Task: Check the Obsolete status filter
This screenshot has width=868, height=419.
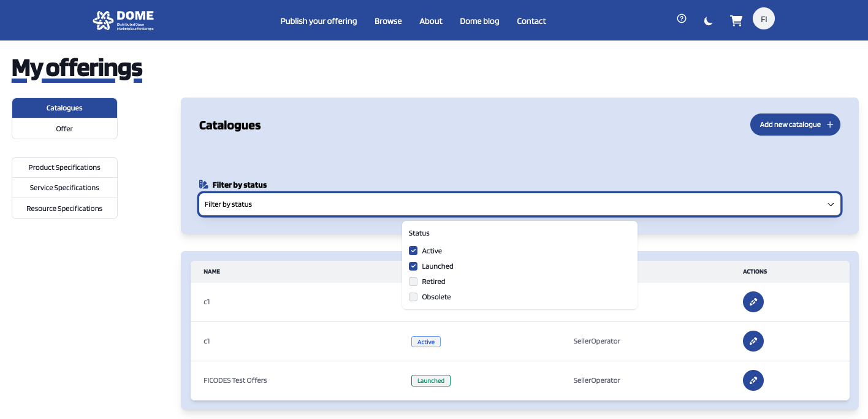Action: coord(413,297)
